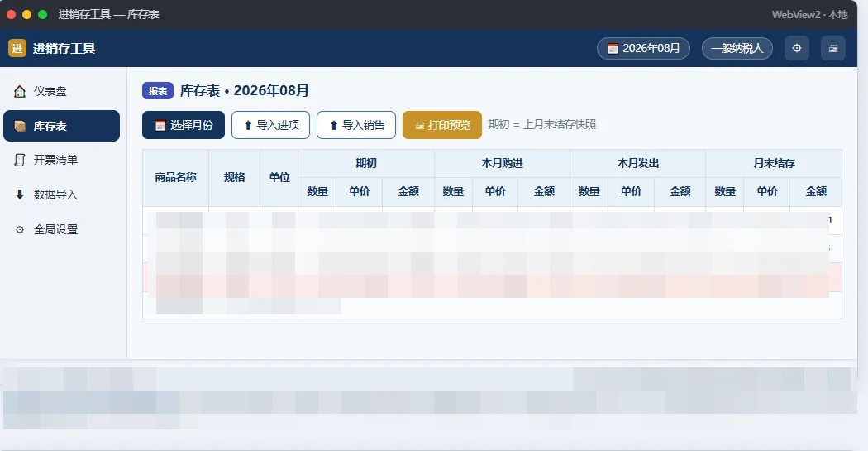Click 单价 header under 月末结存

(x=766, y=192)
